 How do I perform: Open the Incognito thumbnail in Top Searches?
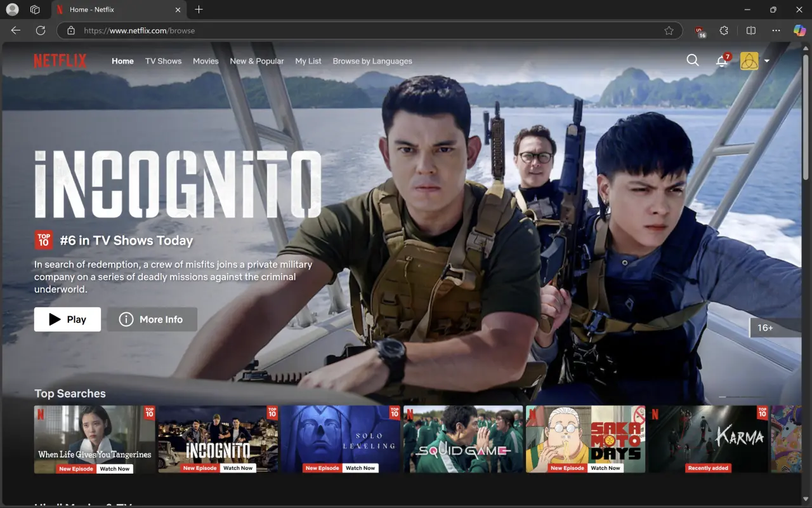[218, 439]
